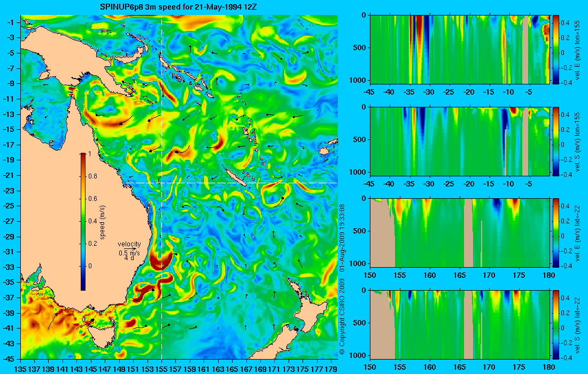Click longitude tick '135' on the main map axis

(20, 369)
